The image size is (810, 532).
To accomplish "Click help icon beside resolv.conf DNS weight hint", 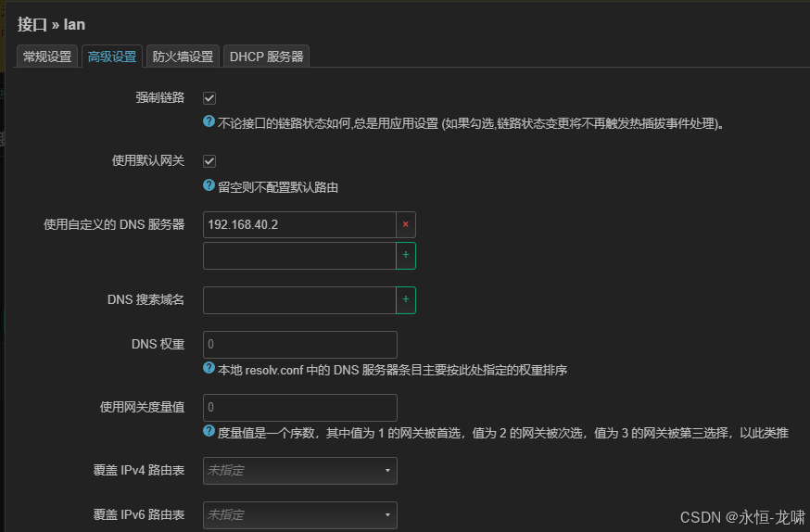I will tap(209, 368).
